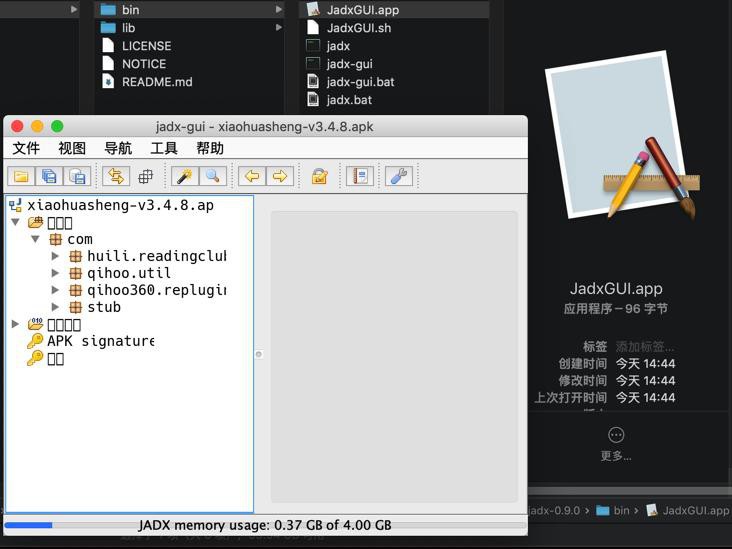Click the magic wand text search icon
This screenshot has width=732, height=549.
[184, 176]
